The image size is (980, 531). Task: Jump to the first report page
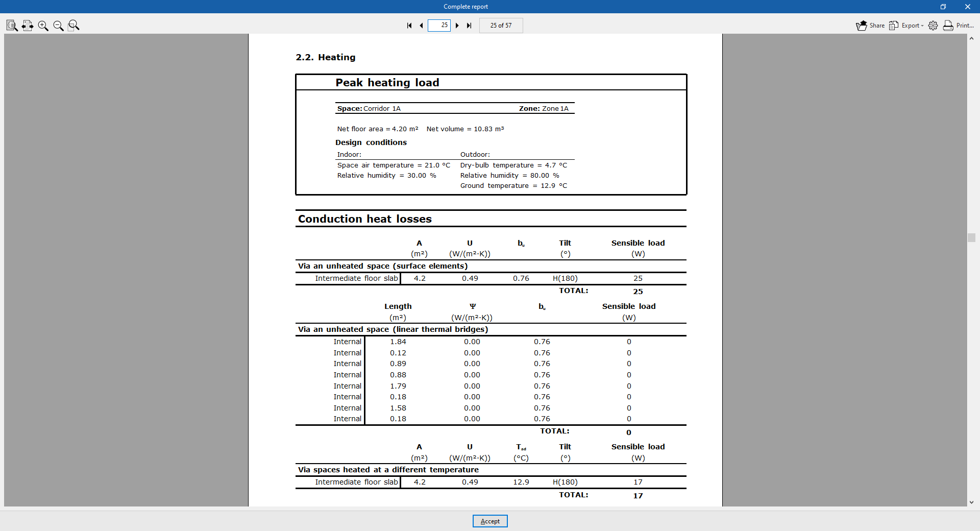click(409, 26)
